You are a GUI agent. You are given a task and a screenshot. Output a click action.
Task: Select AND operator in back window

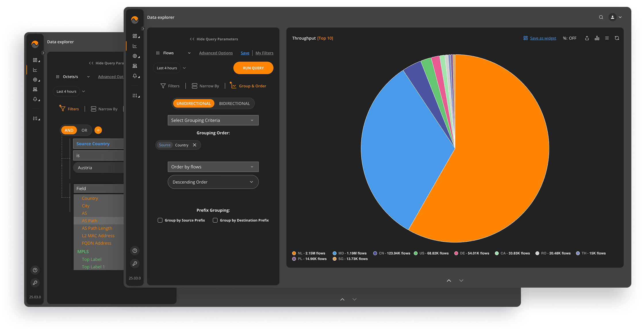(69, 130)
